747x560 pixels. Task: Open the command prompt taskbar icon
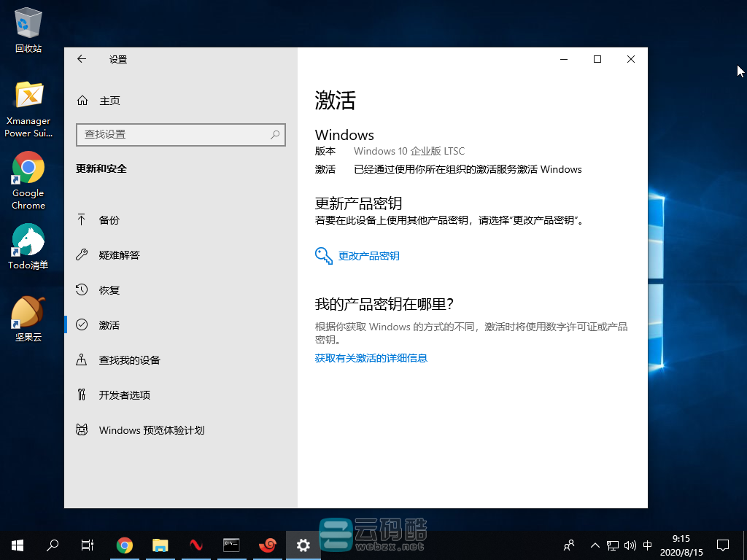click(x=231, y=545)
